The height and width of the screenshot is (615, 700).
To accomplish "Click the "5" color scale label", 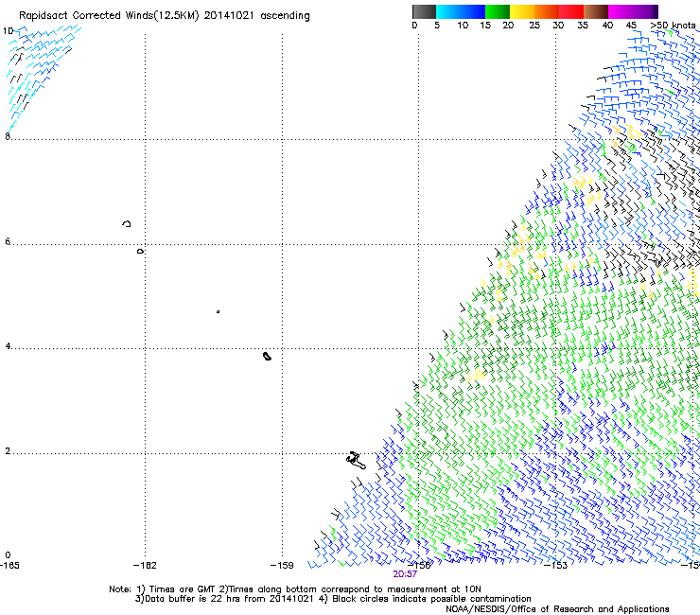I will pos(437,26).
